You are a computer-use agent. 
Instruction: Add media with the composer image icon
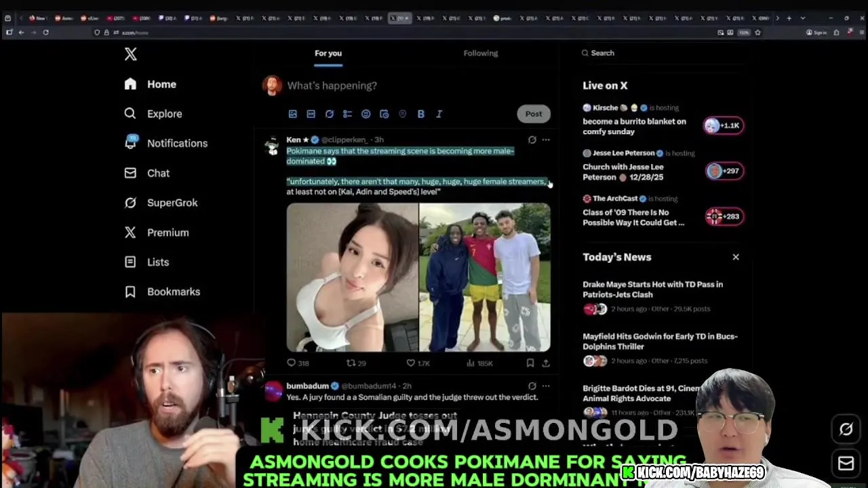292,114
